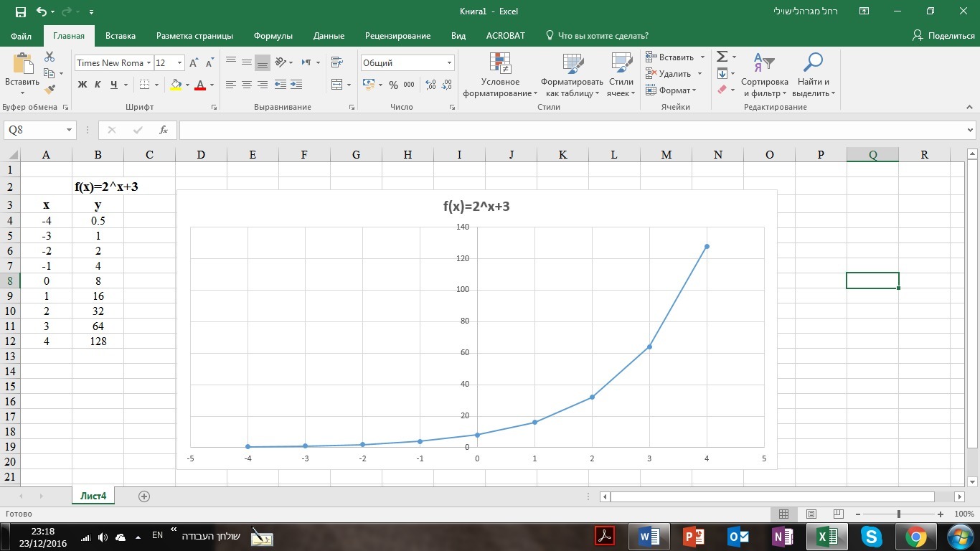Toggle italic К formatting
Screen dimensions: 980x551
[98, 85]
